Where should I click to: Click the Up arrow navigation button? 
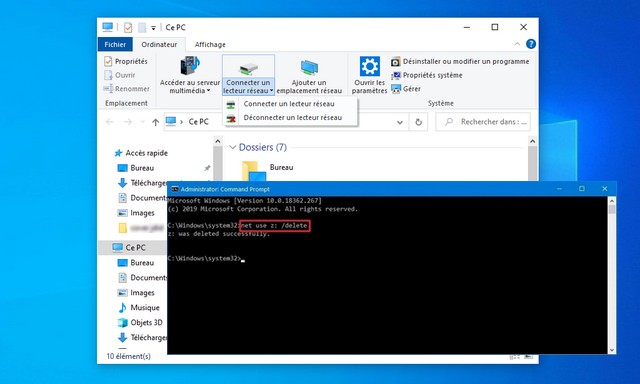point(155,122)
